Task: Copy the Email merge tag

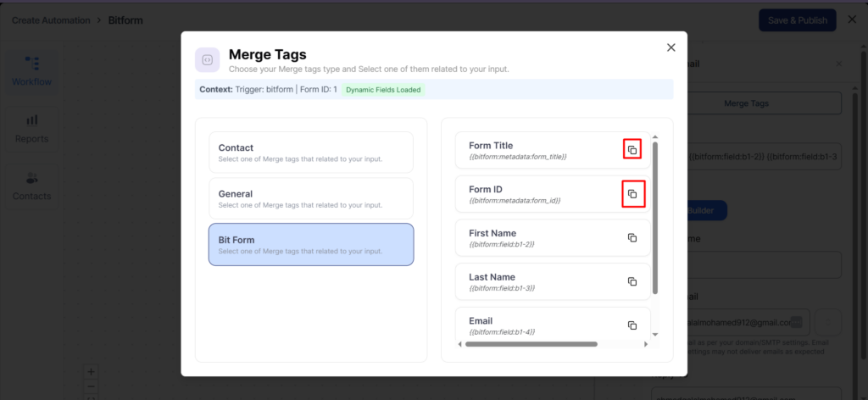Action: (x=632, y=325)
